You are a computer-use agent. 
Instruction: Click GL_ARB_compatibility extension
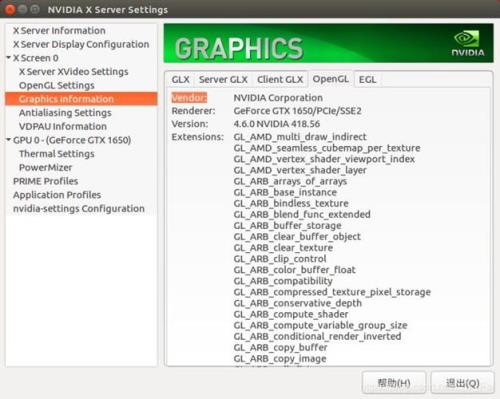(283, 281)
